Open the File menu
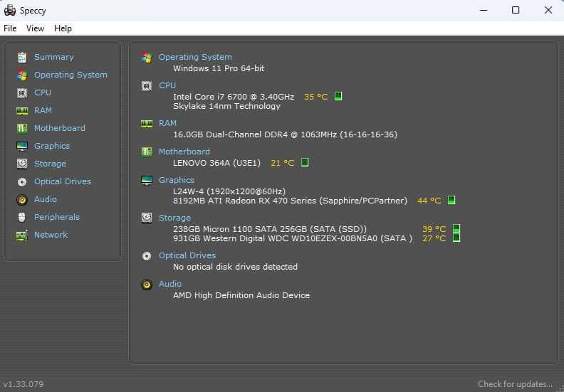Image resolution: width=564 pixels, height=392 pixels. (10, 28)
